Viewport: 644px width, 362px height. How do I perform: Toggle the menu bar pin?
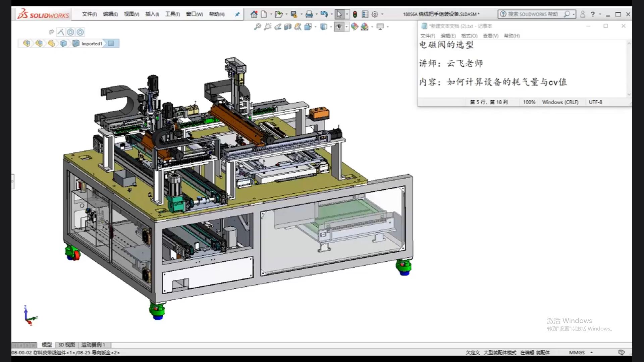[237, 14]
